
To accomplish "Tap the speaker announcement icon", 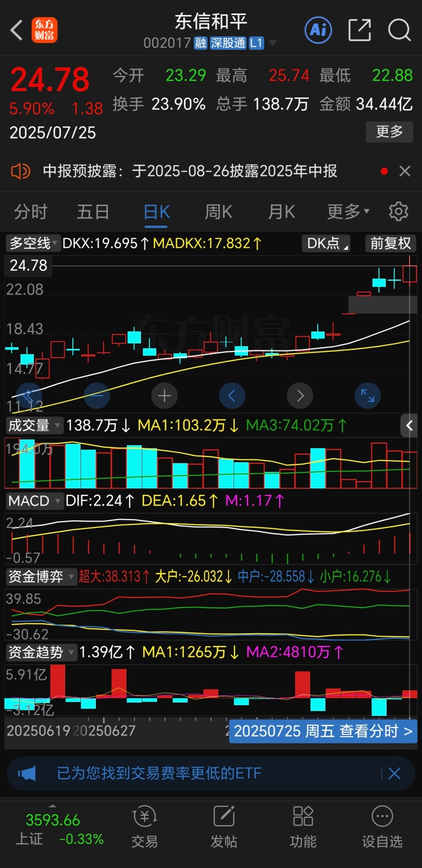I will click(x=21, y=171).
